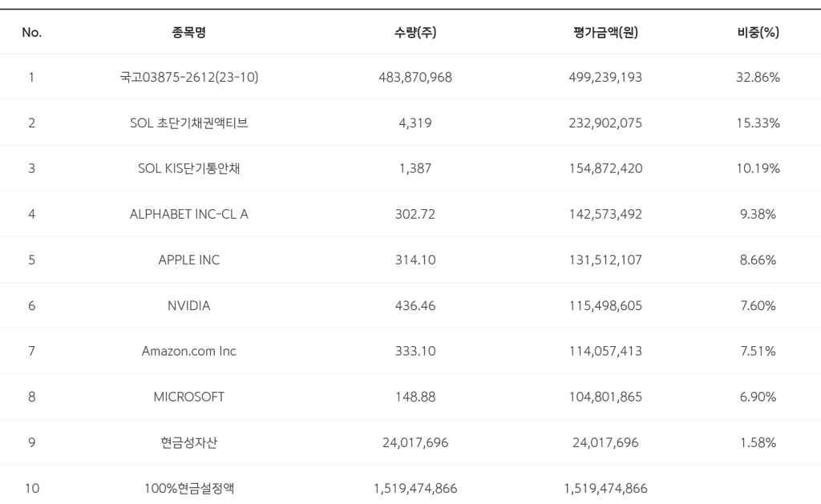Click the Amazon.com Inc entry

click(188, 352)
